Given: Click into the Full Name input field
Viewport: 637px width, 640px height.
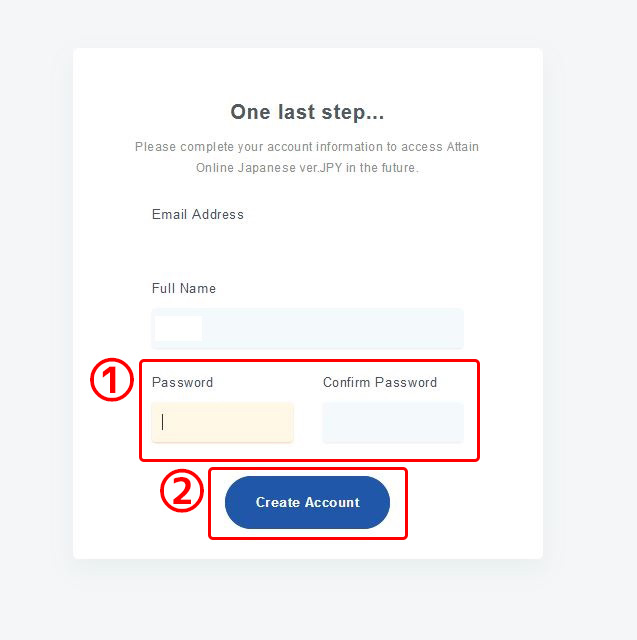Looking at the screenshot, I should click(330, 328).
